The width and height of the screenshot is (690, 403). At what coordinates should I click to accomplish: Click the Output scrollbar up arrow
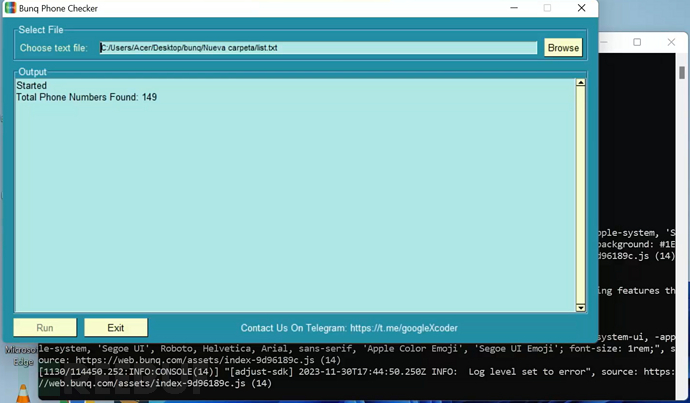tap(580, 83)
